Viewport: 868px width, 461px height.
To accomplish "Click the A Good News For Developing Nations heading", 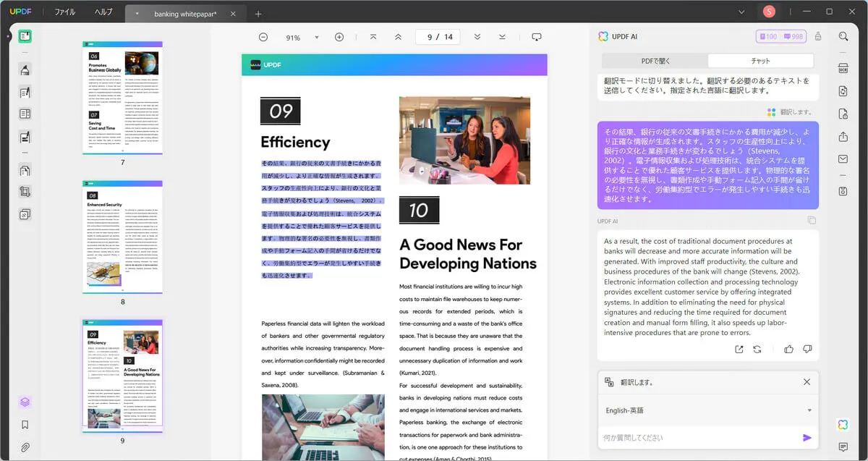I will click(x=468, y=254).
